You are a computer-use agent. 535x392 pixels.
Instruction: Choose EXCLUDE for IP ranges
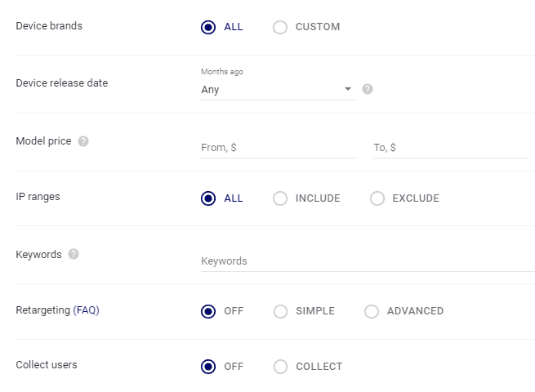pyautogui.click(x=377, y=198)
